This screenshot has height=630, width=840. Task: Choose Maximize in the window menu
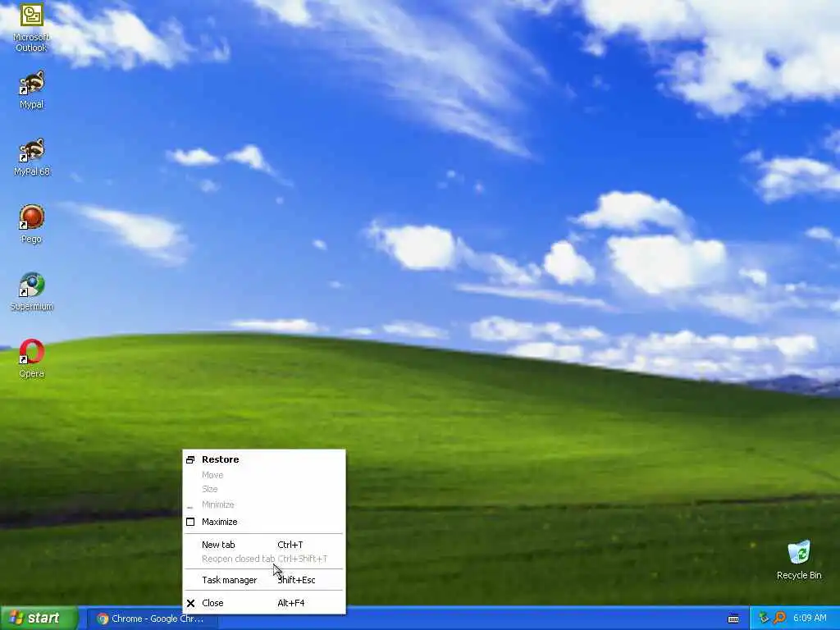tap(264, 522)
